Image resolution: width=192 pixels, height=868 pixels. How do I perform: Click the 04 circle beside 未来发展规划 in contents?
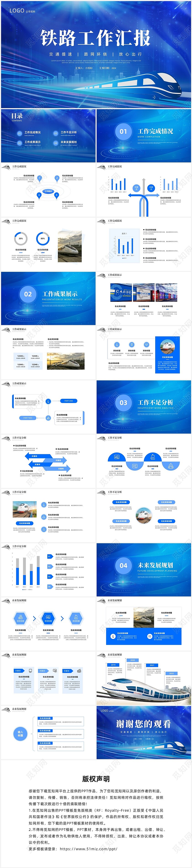point(56,143)
